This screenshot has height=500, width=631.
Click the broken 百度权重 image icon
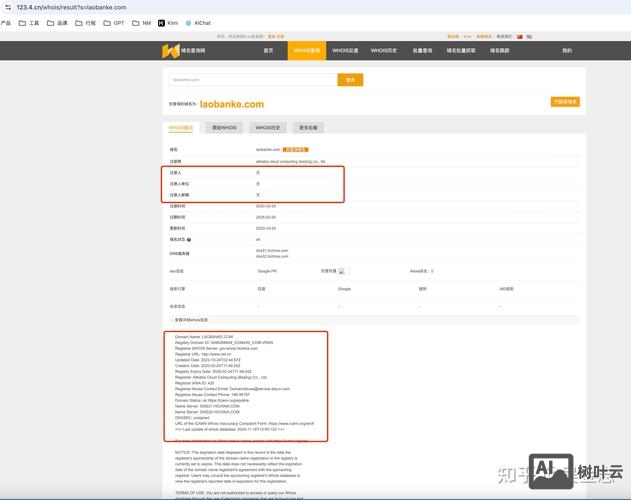[342, 270]
